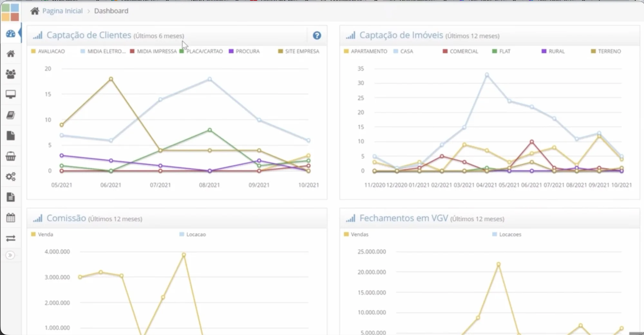Click the bar icon beside Captação de Imóveis

point(351,35)
